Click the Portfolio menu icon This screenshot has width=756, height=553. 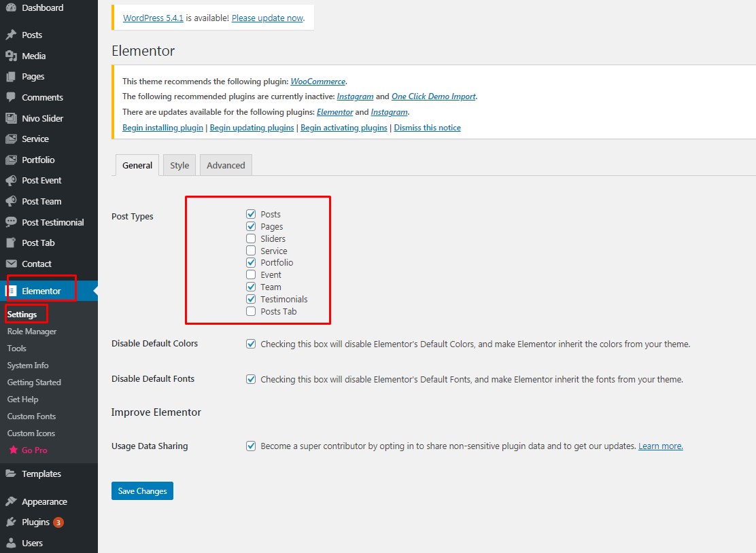(11, 160)
